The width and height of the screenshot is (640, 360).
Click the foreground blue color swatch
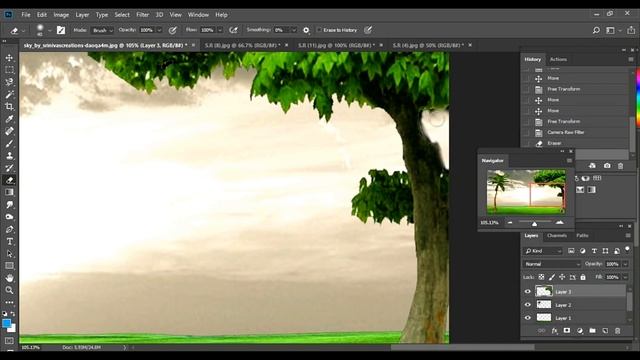[x=6, y=323]
